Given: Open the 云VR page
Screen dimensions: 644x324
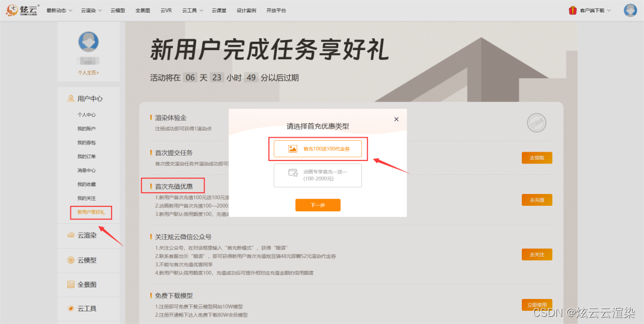Looking at the screenshot, I should [166, 10].
